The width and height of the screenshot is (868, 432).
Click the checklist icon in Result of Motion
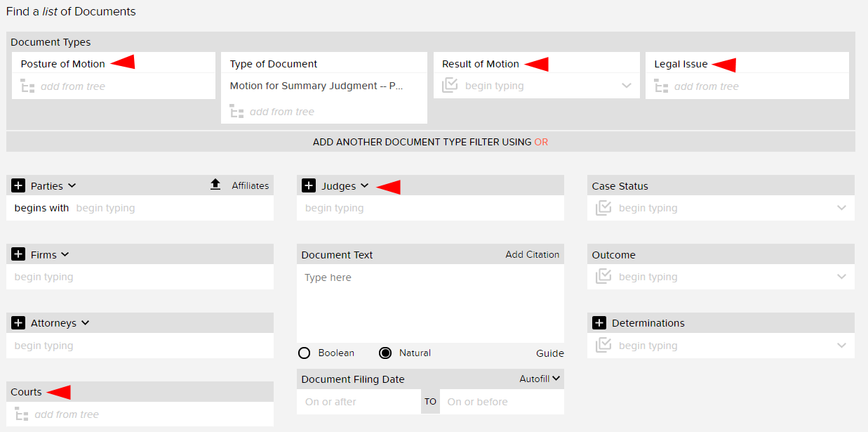450,86
